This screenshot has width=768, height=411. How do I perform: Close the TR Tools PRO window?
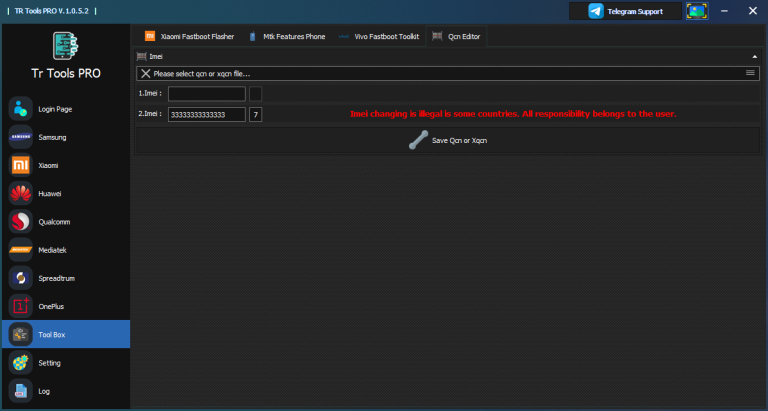[x=753, y=11]
